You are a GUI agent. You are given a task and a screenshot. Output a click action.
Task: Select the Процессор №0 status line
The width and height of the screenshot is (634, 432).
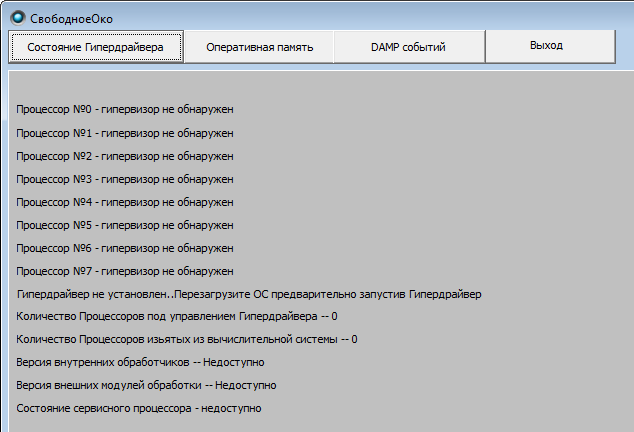125,110
